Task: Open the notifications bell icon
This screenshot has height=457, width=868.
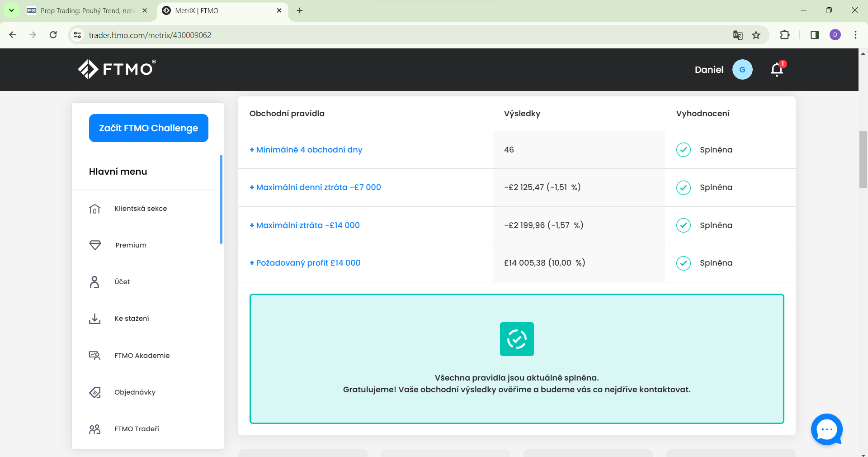Action: 777,69
